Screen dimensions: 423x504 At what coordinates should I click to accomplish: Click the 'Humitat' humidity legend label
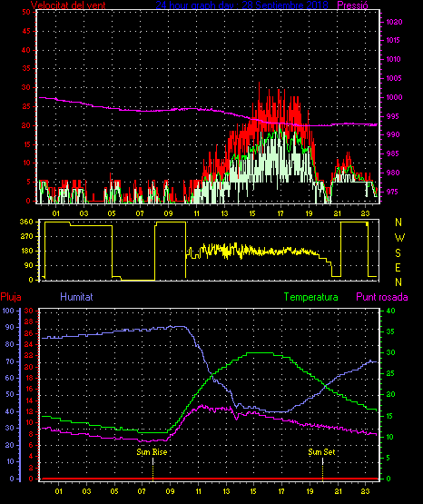click(x=76, y=297)
